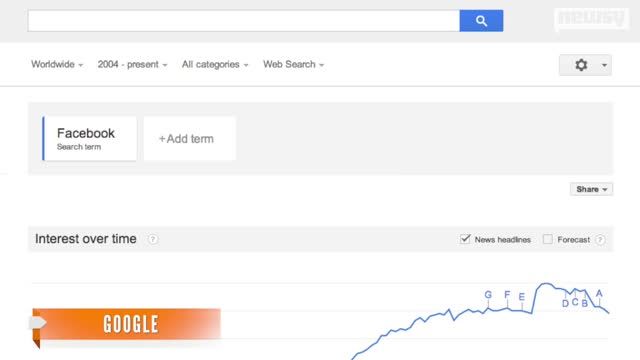The height and width of the screenshot is (360, 640).
Task: Select news headline marker A on chart
Action: pyautogui.click(x=599, y=293)
